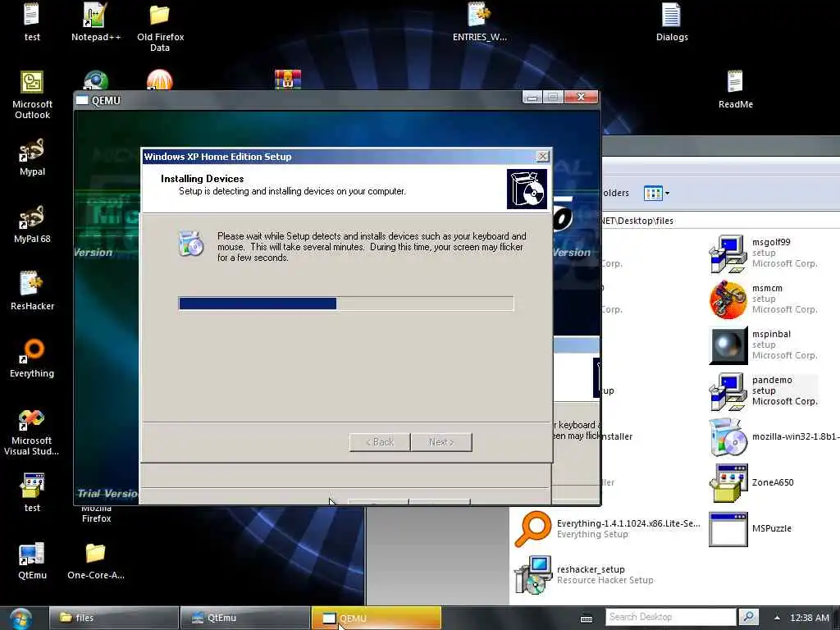The width and height of the screenshot is (840, 630).
Task: Click the Search Desktop input box
Action: 671,617
